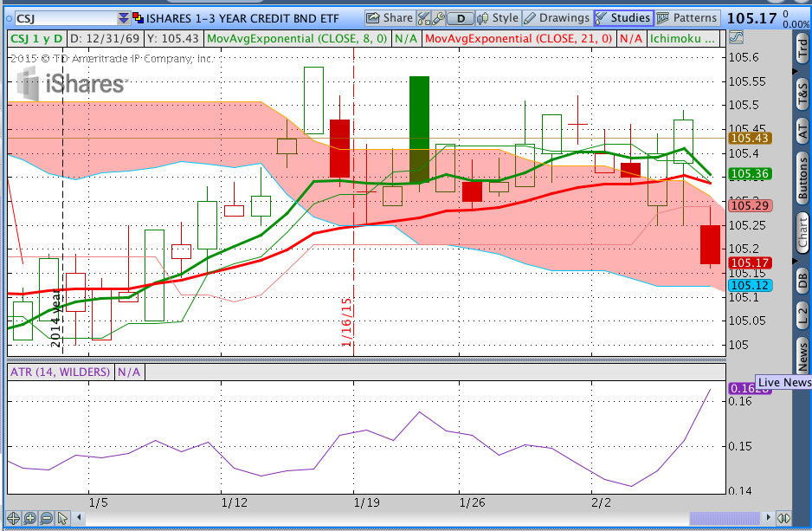The width and height of the screenshot is (812, 531).
Task: Click the 105.36 green price bubble
Action: pyautogui.click(x=750, y=174)
